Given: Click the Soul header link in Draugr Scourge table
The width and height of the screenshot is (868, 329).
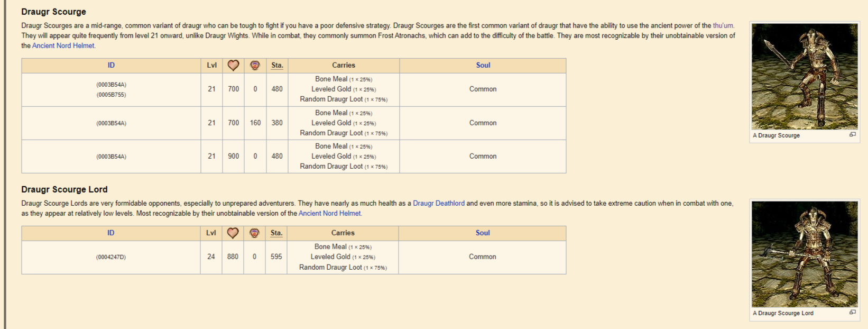Looking at the screenshot, I should [483, 65].
